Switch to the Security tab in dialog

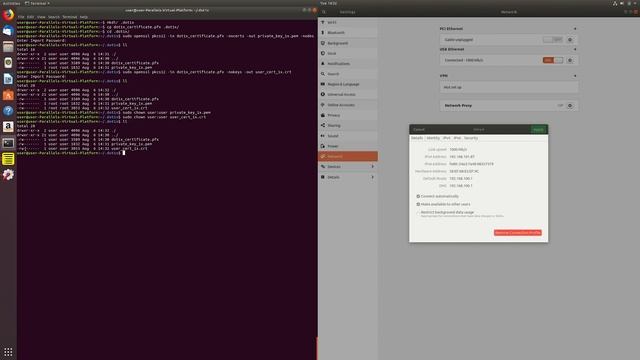[x=471, y=138]
